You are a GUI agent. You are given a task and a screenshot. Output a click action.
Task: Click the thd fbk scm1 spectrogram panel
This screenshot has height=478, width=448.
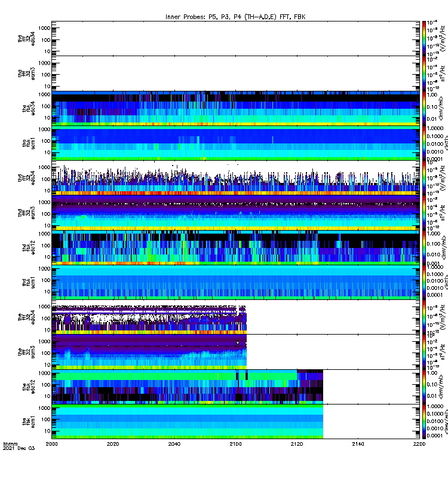[235, 282]
